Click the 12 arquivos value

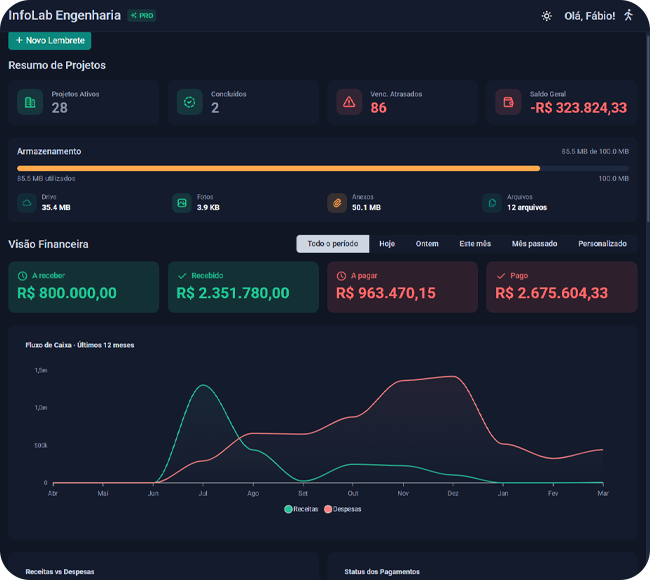[x=527, y=208]
